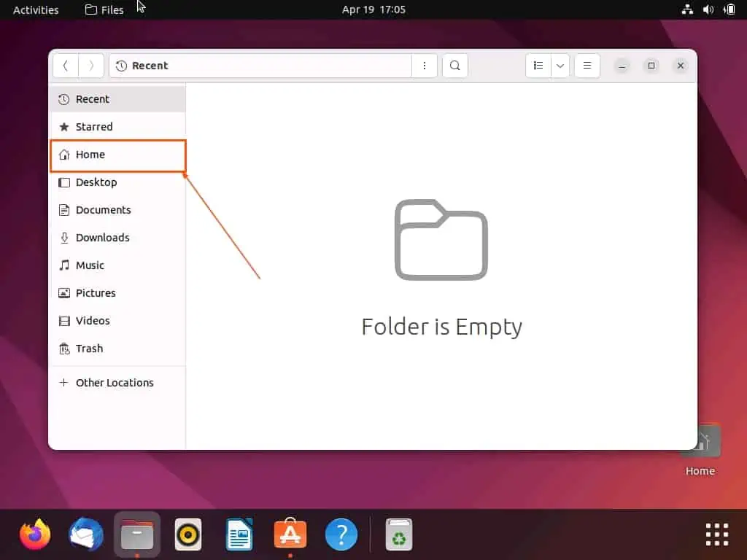747x560 pixels.
Task: Select Starred in the sidebar
Action: pyautogui.click(x=94, y=126)
